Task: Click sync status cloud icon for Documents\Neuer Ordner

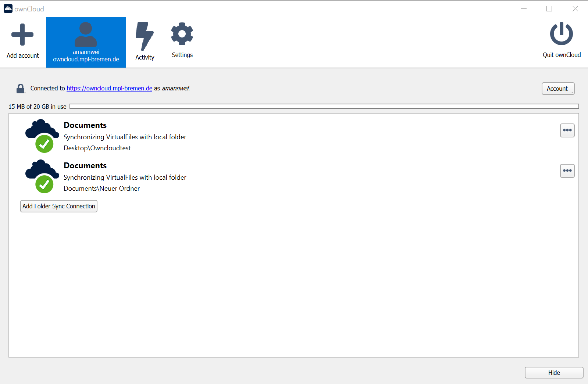Action: [42, 176]
